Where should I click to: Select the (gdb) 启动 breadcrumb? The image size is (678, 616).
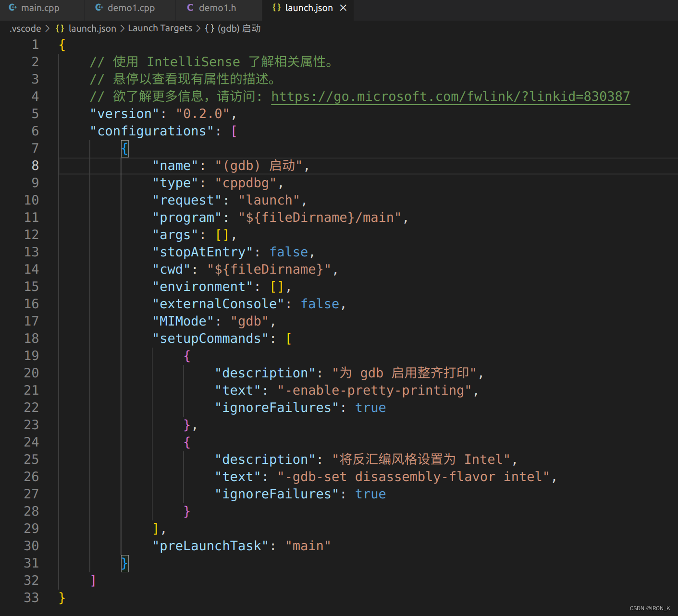coord(239,28)
